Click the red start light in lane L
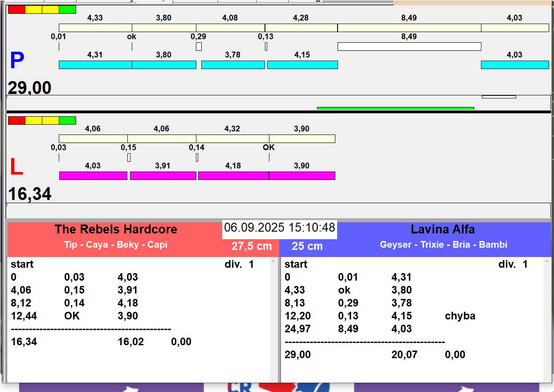554x392 pixels. click(16, 120)
